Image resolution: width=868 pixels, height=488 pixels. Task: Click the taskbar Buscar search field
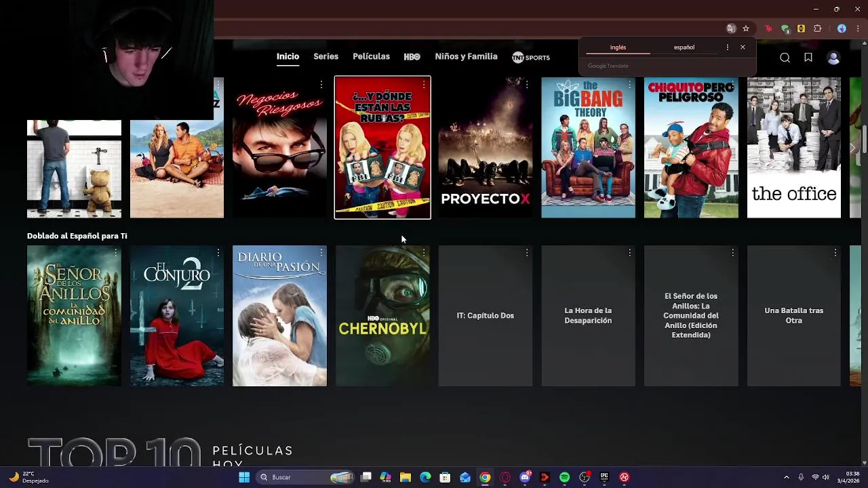(x=306, y=477)
